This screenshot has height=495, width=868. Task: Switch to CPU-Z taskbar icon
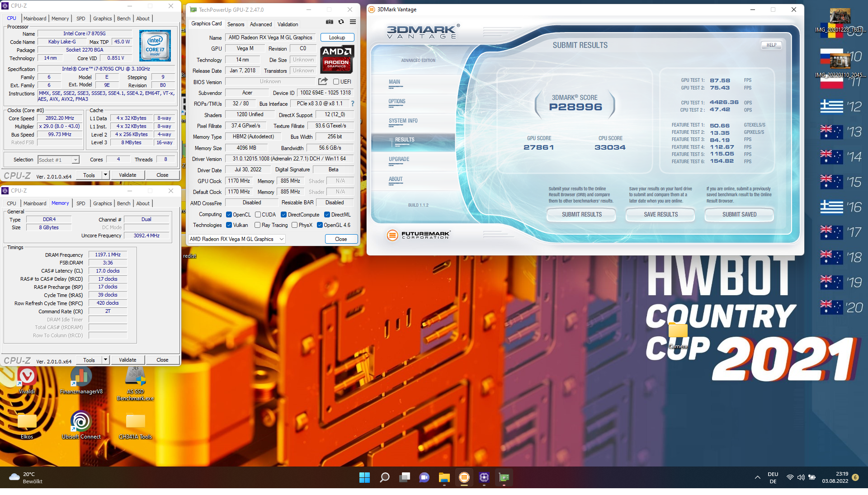click(484, 477)
